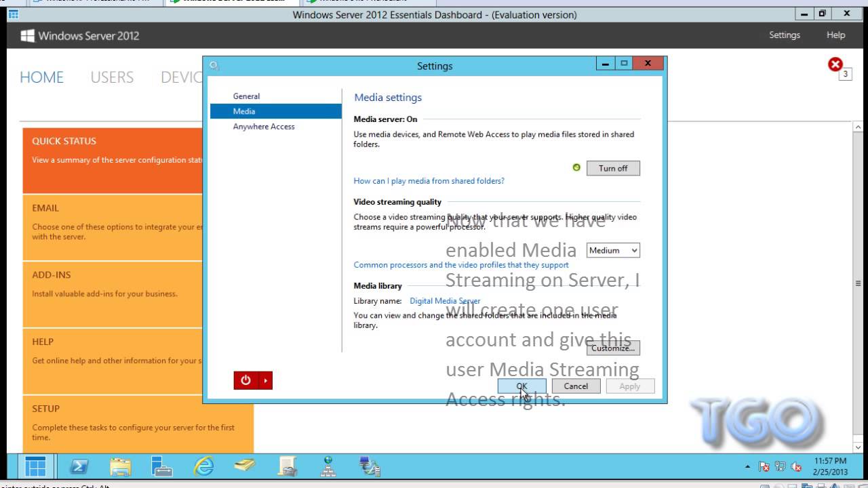
Task: Cancel the Settings dialog
Action: (x=576, y=386)
